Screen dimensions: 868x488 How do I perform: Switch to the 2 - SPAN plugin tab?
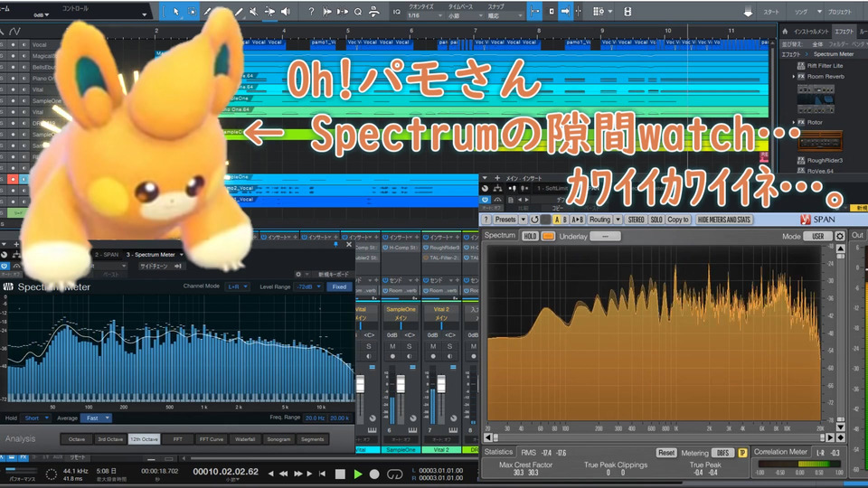point(107,255)
